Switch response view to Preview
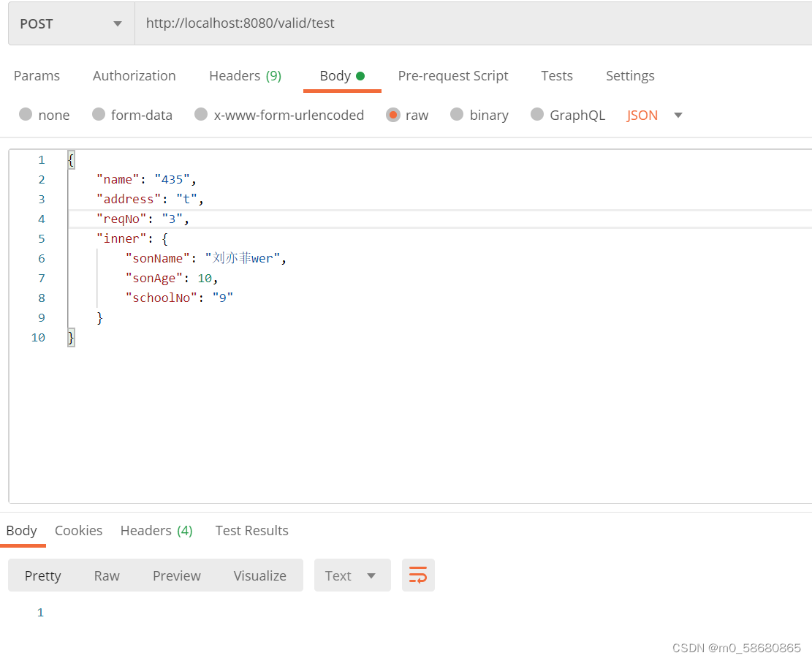Screen dimensions: 812x661 177,575
